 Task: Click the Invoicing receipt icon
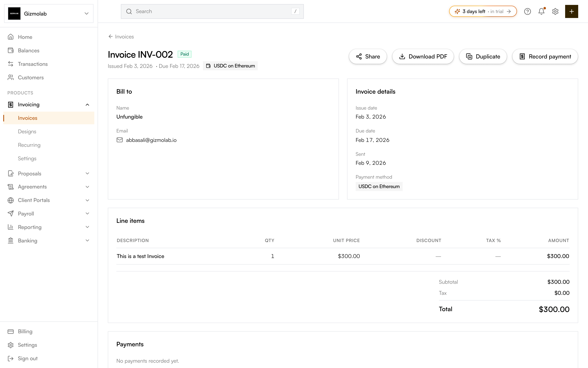[x=11, y=104]
